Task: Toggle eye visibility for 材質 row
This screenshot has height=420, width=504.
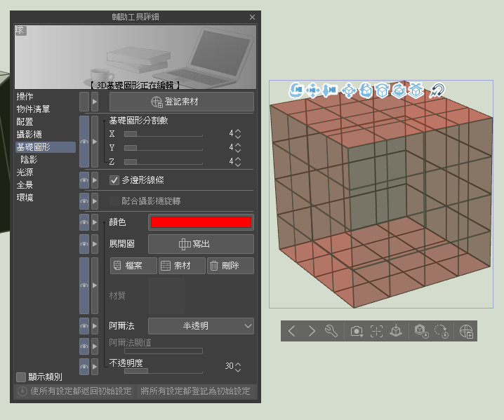Action: point(84,285)
